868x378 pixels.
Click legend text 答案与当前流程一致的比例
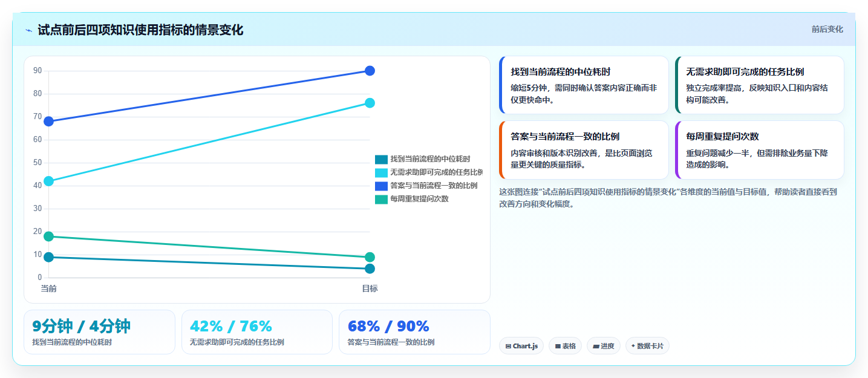[434, 186]
